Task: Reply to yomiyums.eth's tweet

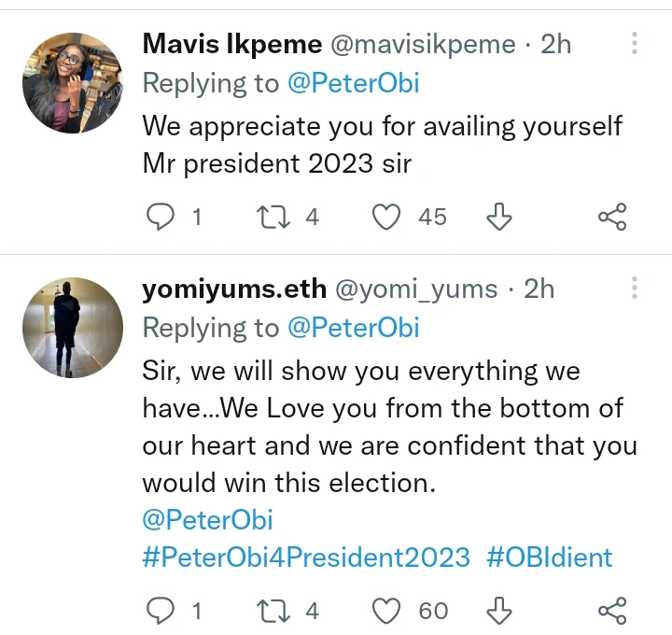Action: tap(161, 612)
